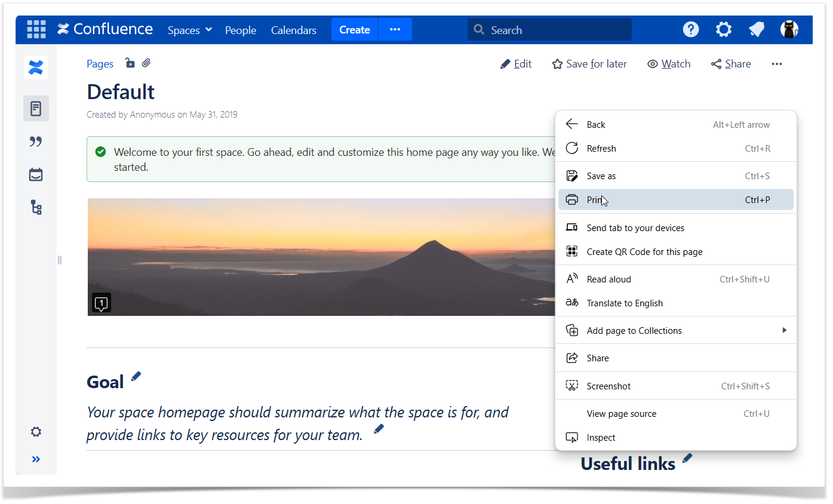This screenshot has width=833, height=504.
Task: Open the notifications bell icon
Action: (x=757, y=29)
